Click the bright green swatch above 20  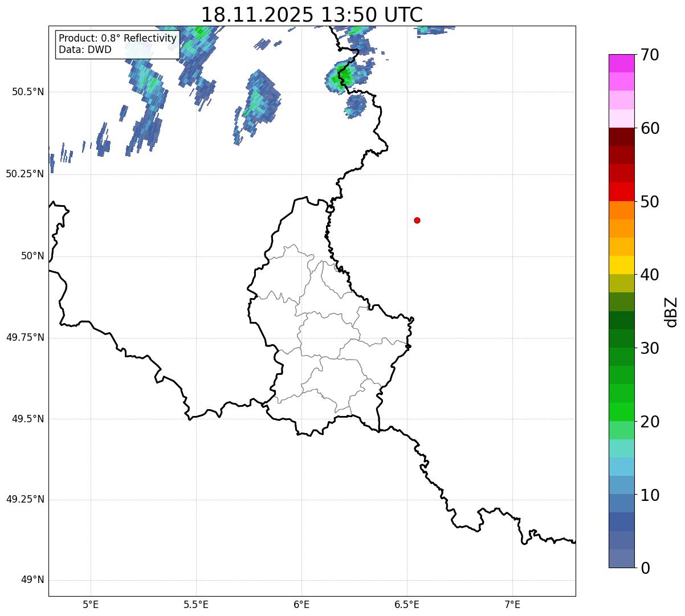pos(622,411)
